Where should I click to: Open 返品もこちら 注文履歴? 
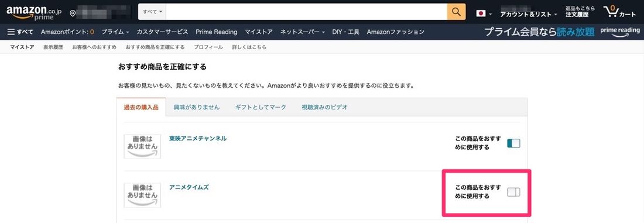tap(580, 12)
